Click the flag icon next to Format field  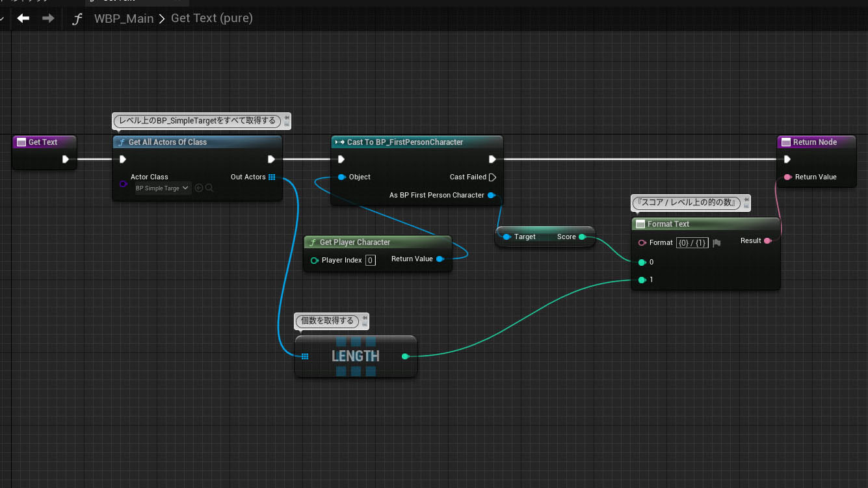pos(717,243)
